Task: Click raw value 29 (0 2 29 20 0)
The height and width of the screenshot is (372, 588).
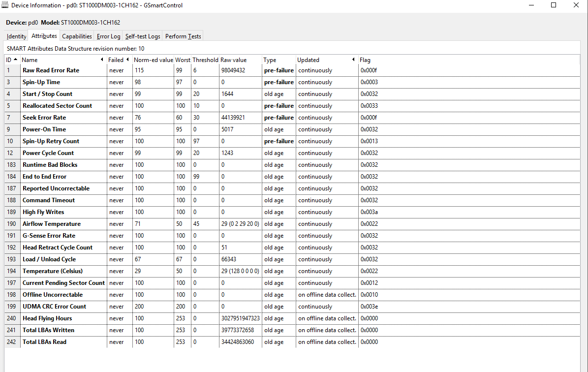Action: (x=241, y=224)
